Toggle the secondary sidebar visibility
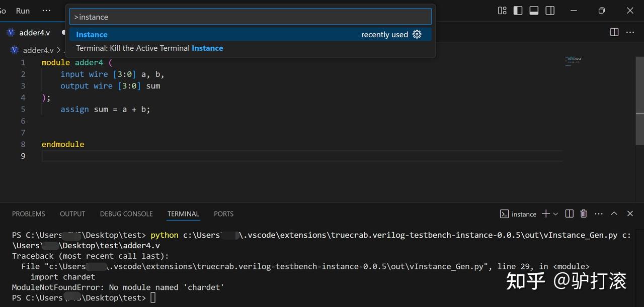 [549, 10]
